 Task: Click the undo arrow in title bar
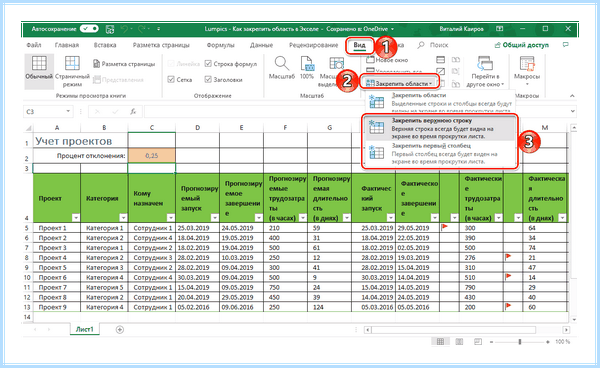pyautogui.click(x=124, y=29)
